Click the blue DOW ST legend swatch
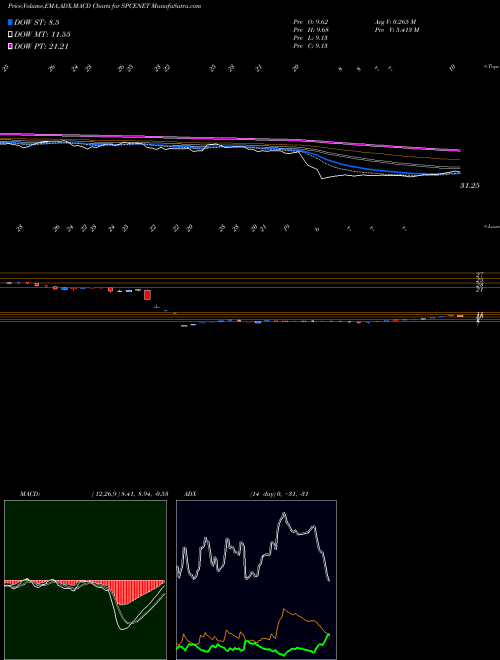This screenshot has width=500, height=660. coord(11,23)
